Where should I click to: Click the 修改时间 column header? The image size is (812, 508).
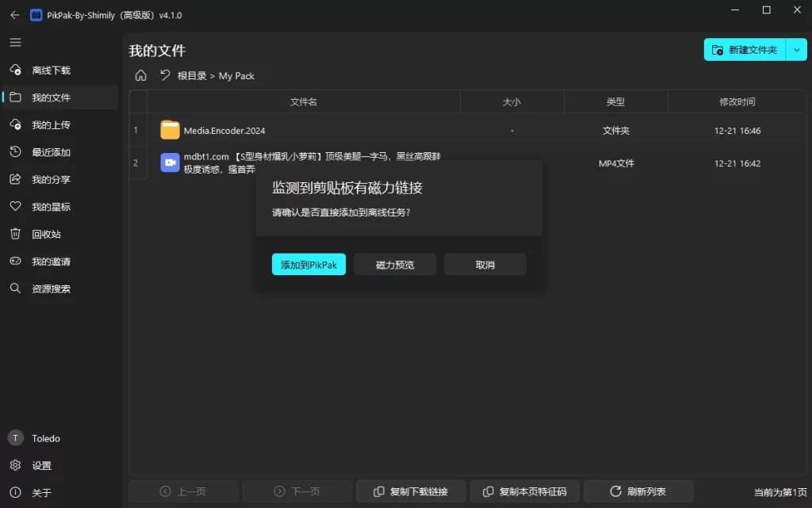pyautogui.click(x=737, y=102)
